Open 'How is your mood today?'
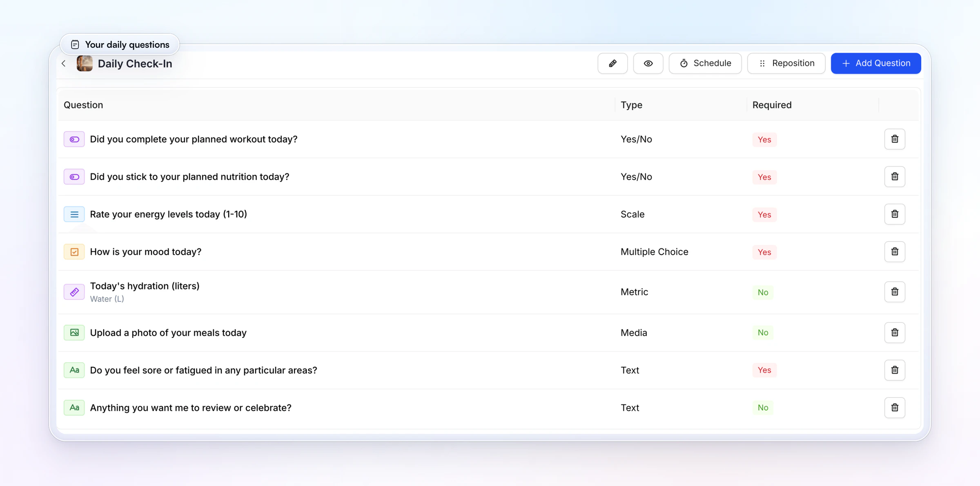Image resolution: width=980 pixels, height=486 pixels. (146, 252)
